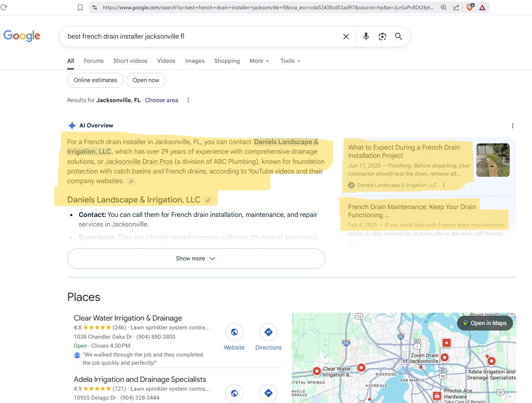
Task: Open the AI Overview three-dot options menu
Action: coord(513,126)
